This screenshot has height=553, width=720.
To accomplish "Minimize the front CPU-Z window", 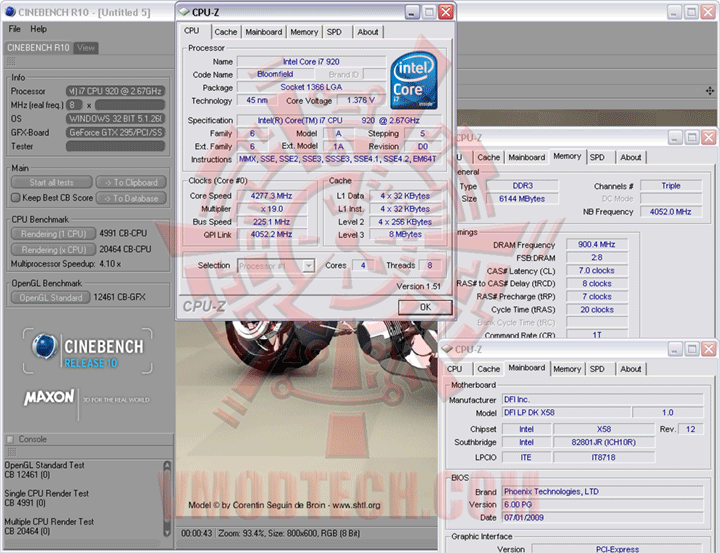I will tap(412, 12).
